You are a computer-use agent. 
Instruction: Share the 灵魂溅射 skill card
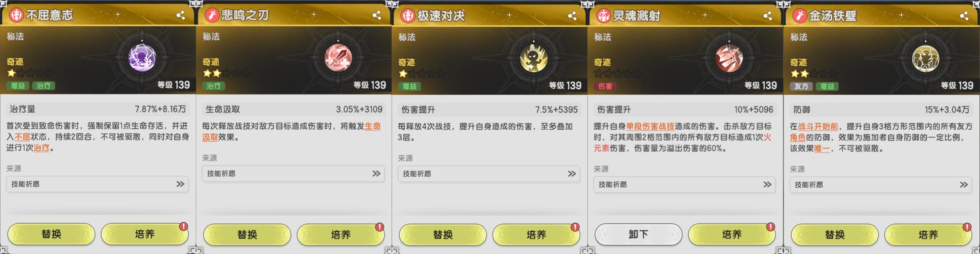[767, 15]
